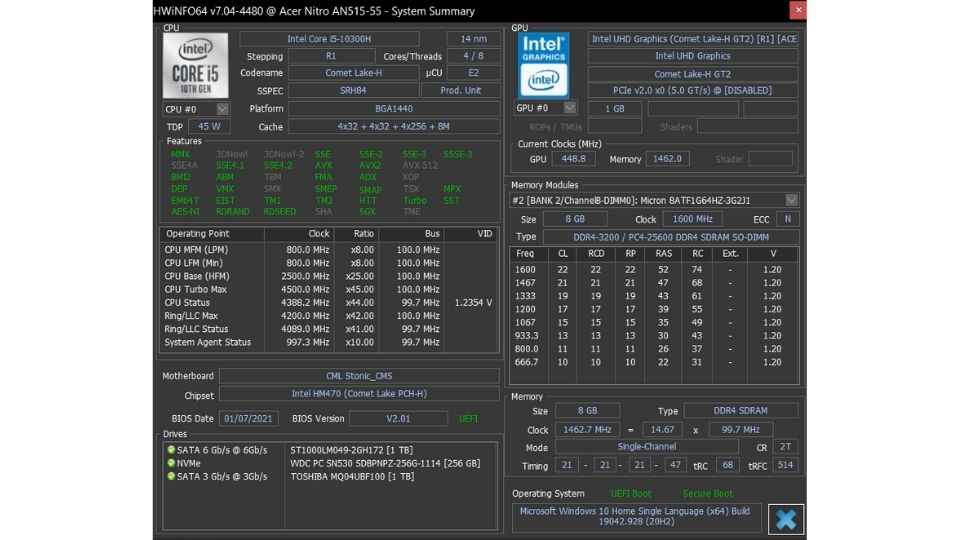
Task: Select the 14 nm process field
Action: tap(473, 39)
